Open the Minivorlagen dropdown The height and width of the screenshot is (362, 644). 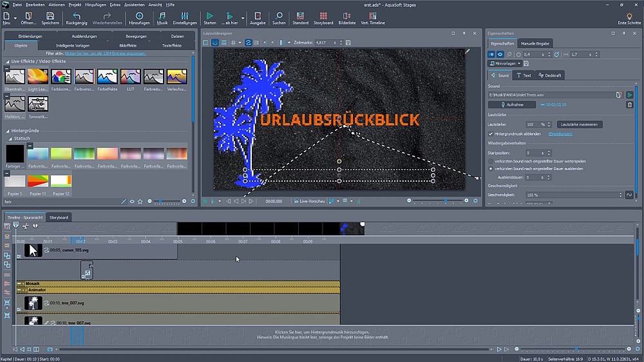click(x=504, y=63)
